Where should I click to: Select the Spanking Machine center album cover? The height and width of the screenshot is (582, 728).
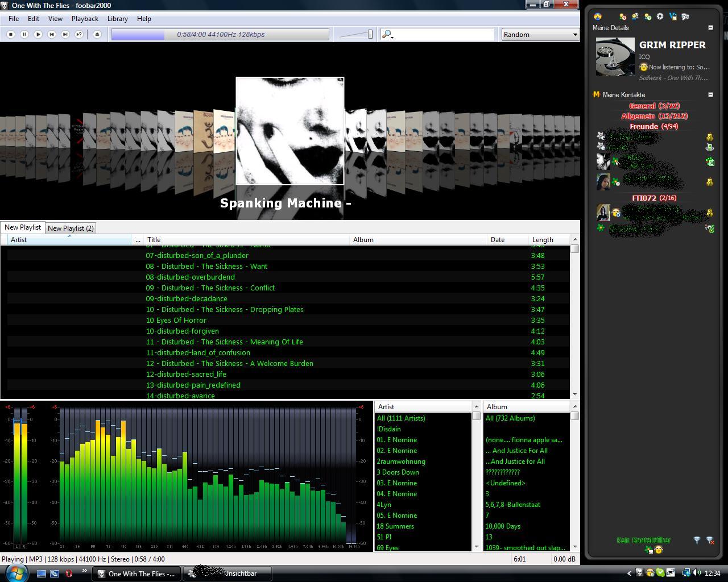[290, 131]
